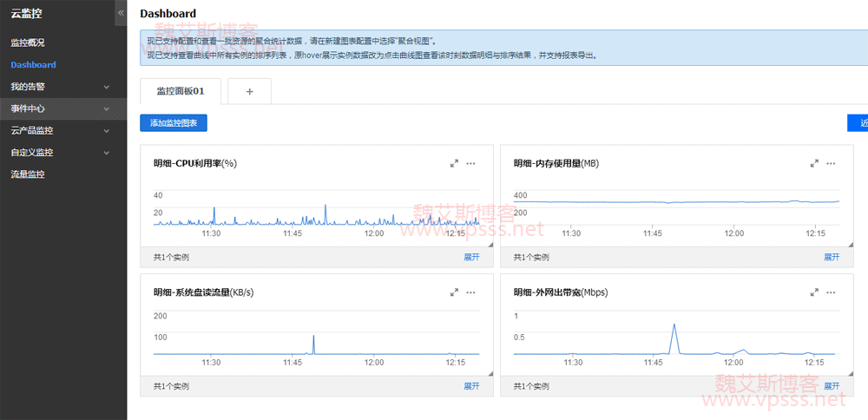Expand the 我的告警 sidebar menu
This screenshot has width=868, height=420.
point(106,87)
